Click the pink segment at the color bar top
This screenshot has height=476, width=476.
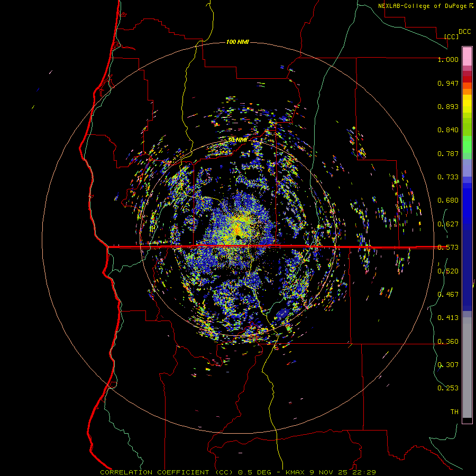pos(467,57)
